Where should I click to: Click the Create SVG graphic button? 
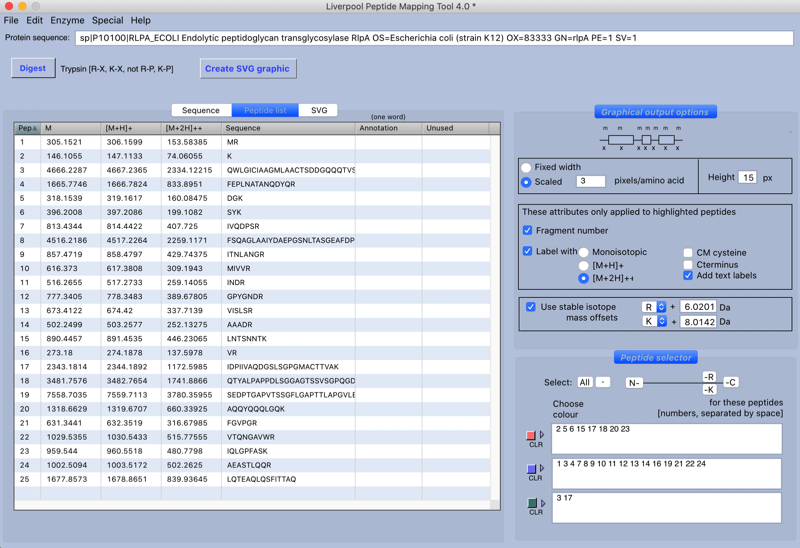pos(247,69)
